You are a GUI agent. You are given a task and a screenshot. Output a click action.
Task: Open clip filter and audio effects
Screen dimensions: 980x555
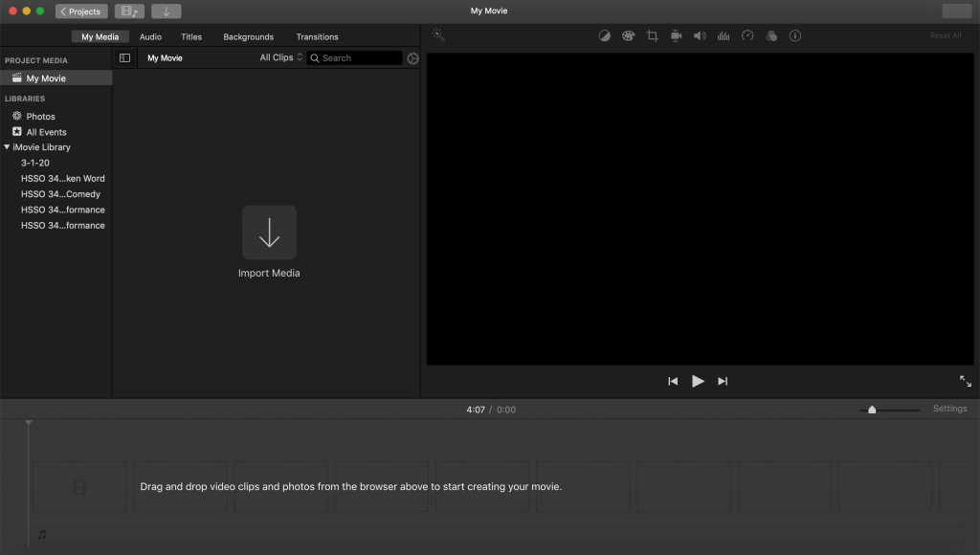click(771, 35)
